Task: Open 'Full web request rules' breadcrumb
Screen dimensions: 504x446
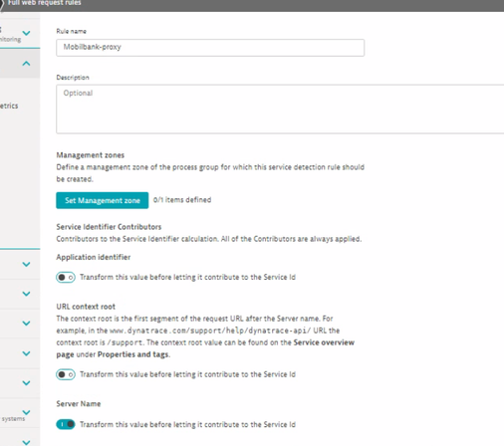Action: tap(44, 3)
